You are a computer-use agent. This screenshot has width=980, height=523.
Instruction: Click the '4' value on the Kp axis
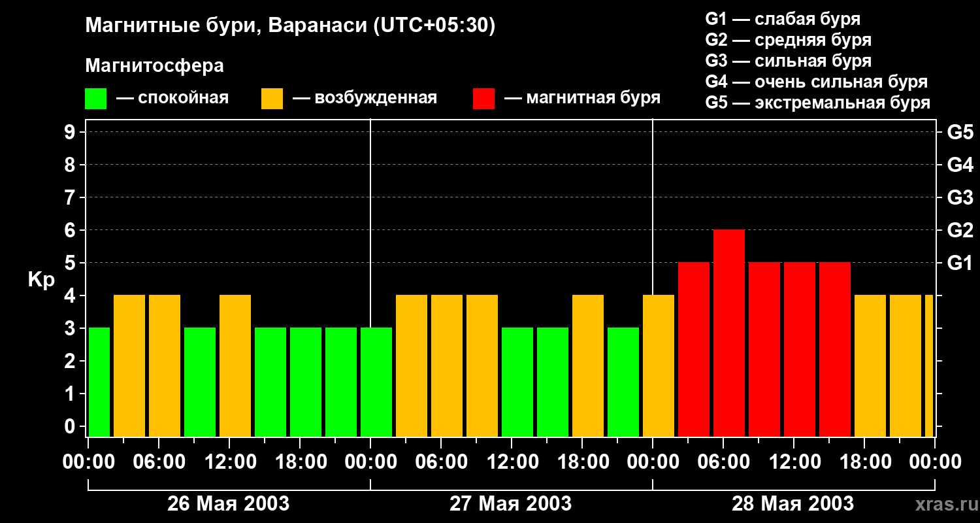tap(71, 295)
